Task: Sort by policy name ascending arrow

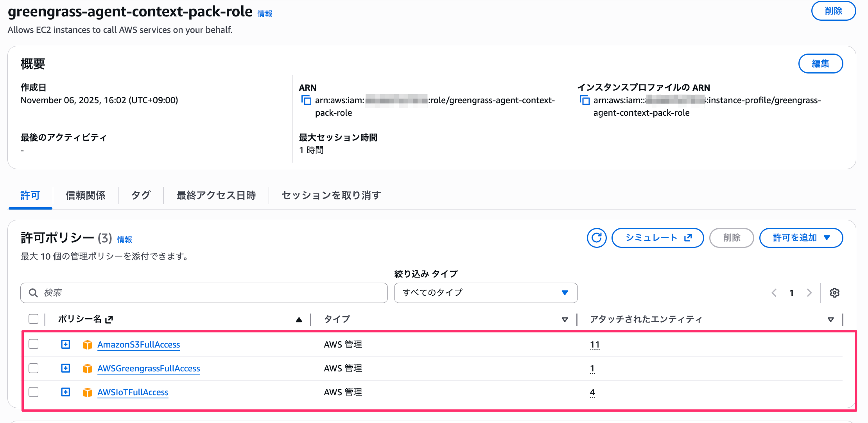Action: (x=299, y=319)
